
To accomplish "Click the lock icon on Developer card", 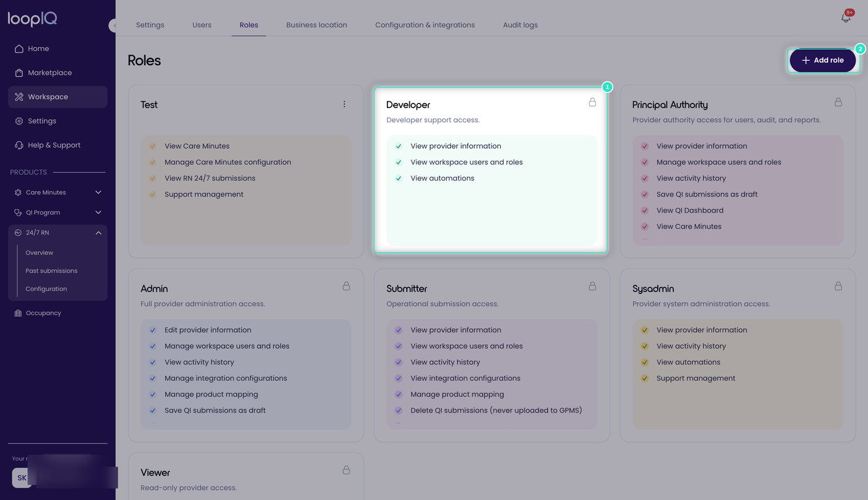I will [x=592, y=102].
